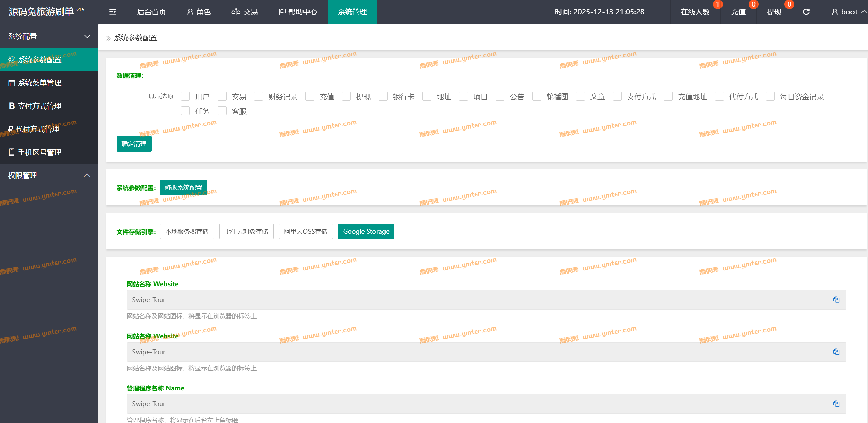Check the 用户 data cleanup checkbox
This screenshot has height=423, width=868.
(x=185, y=97)
